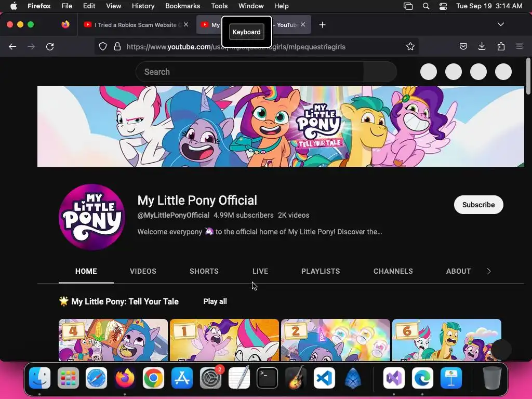Viewport: 532px width, 399px height.
Task: Close the Roblox Scam Website tab
Action: 185,24
